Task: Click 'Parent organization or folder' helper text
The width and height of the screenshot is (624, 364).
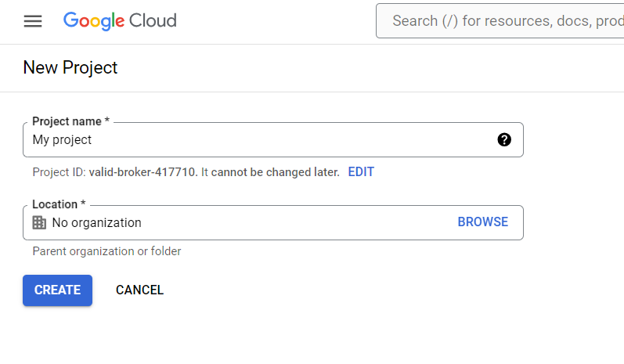Action: pos(106,251)
